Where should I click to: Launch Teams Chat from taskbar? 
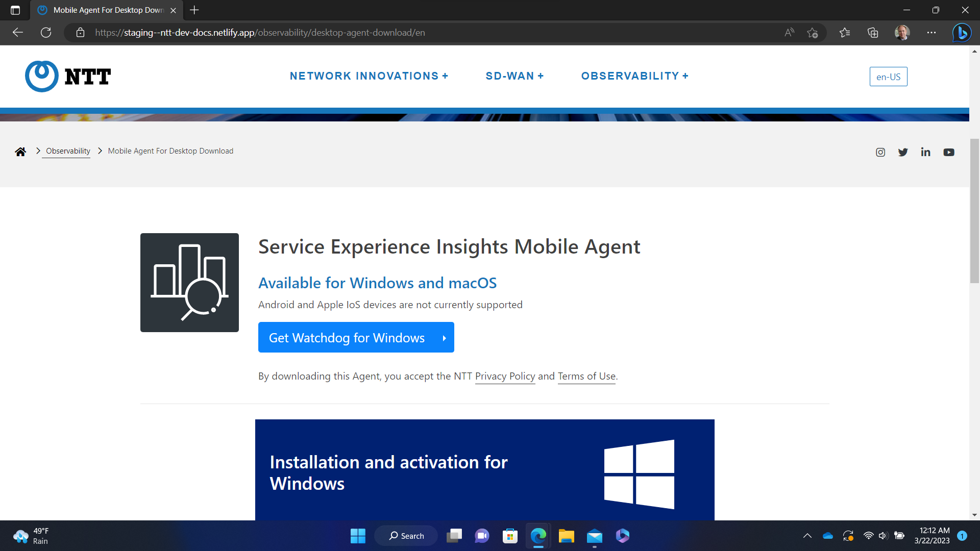coord(482,536)
